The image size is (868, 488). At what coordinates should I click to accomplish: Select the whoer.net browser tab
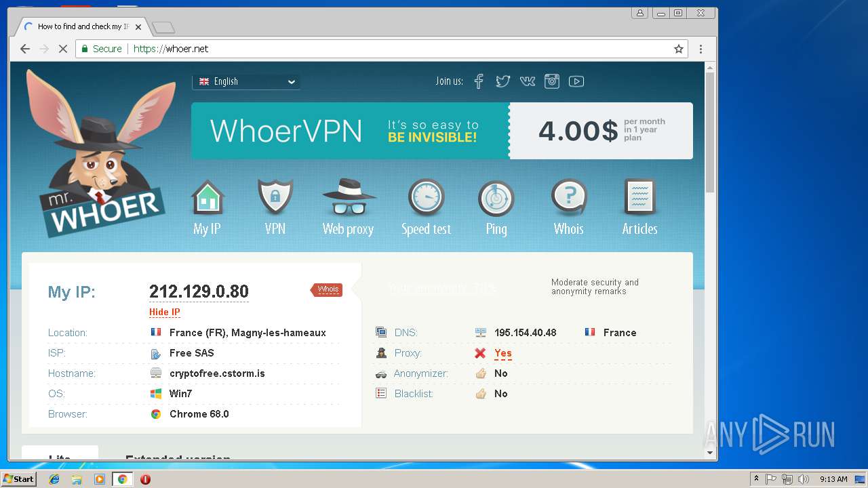coord(81,27)
